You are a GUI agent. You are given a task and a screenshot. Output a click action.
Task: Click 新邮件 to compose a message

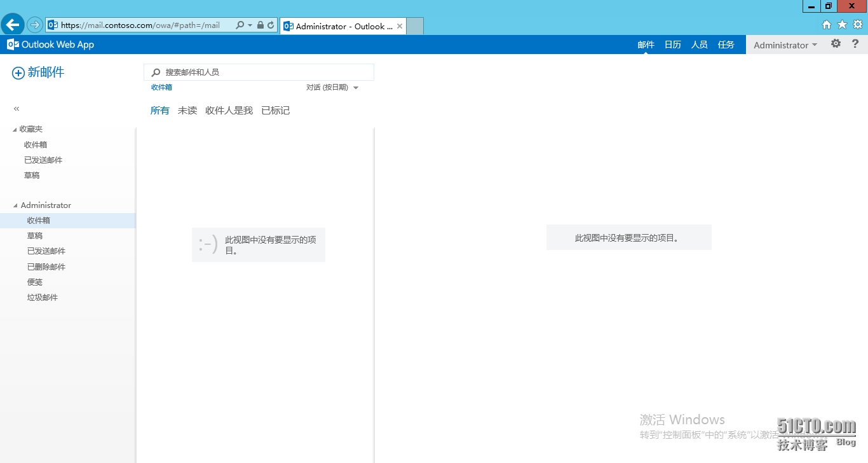tap(39, 72)
